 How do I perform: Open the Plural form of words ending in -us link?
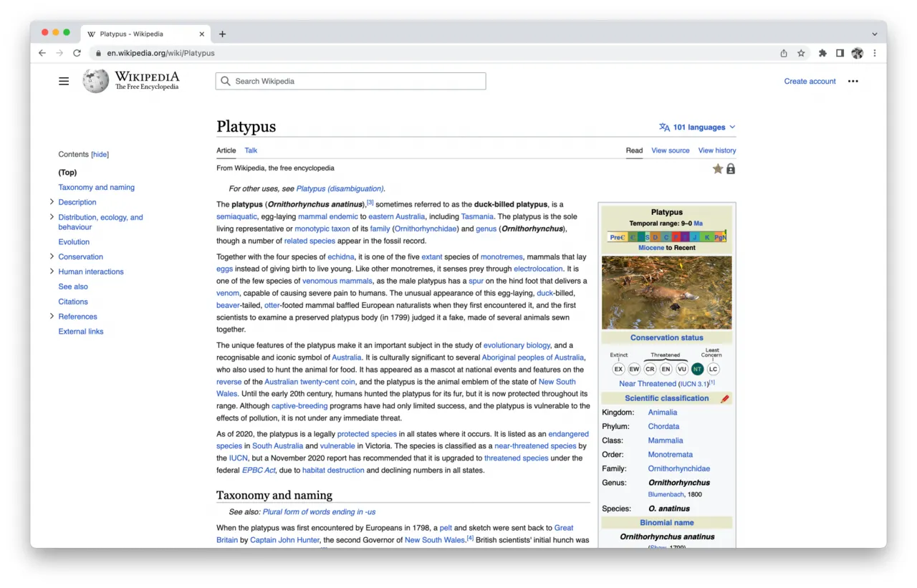pyautogui.click(x=319, y=512)
